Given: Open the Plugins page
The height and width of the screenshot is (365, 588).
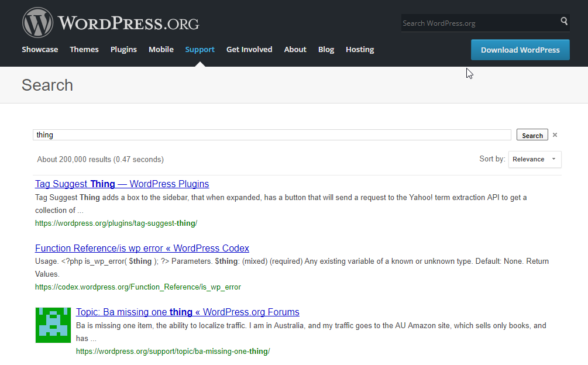Looking at the screenshot, I should (123, 50).
